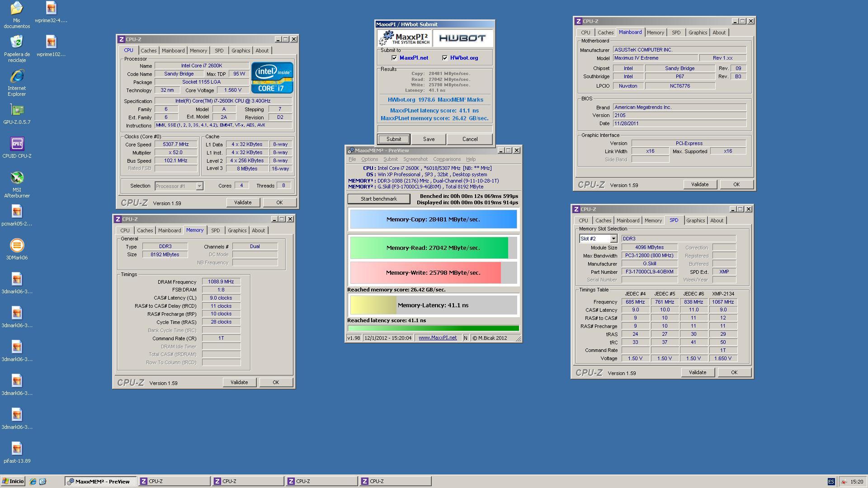Click the second quick launch icon in taskbar
Viewport: 868px width, 488px height.
pos(42,482)
